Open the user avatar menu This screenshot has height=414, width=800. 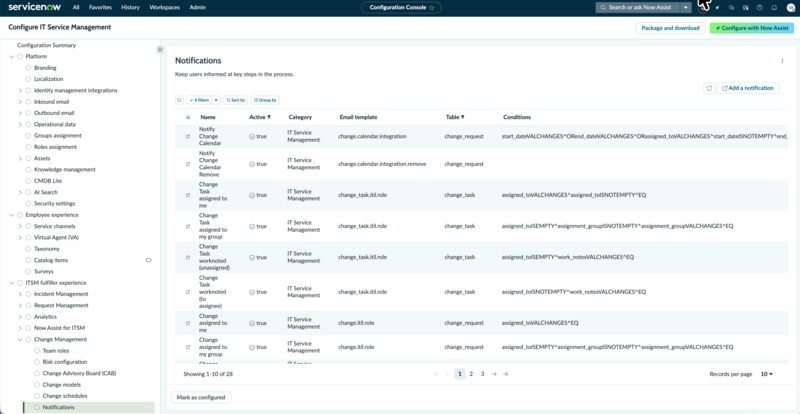790,8
